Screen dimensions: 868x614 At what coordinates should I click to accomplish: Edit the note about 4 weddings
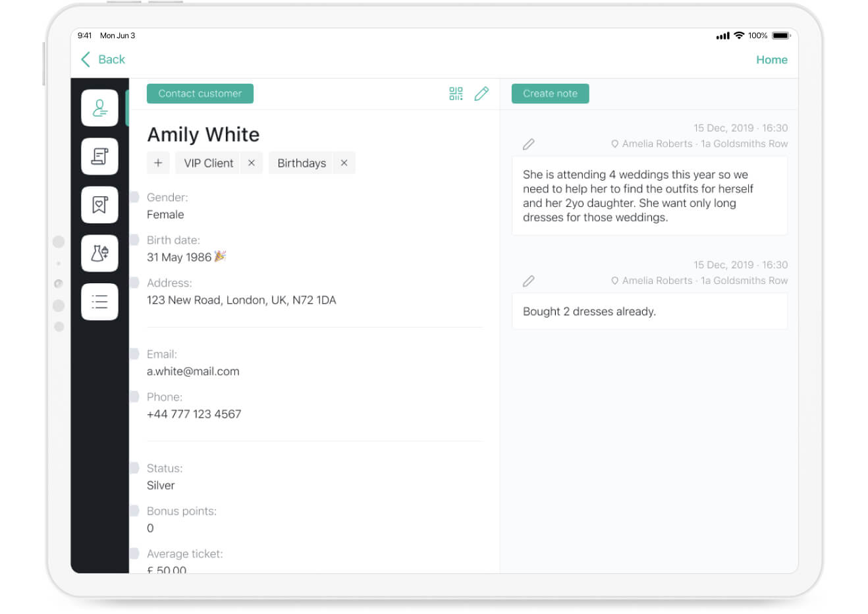click(x=529, y=144)
